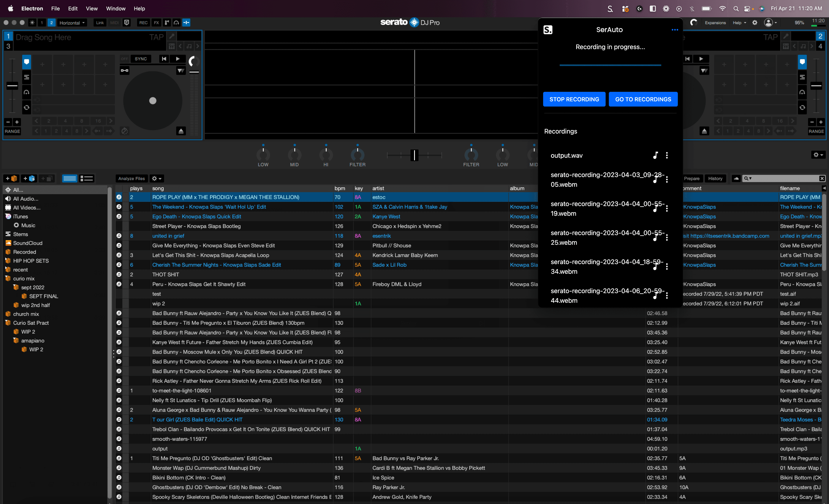Open the Window menu
This screenshot has height=504, width=829.
[x=115, y=8]
